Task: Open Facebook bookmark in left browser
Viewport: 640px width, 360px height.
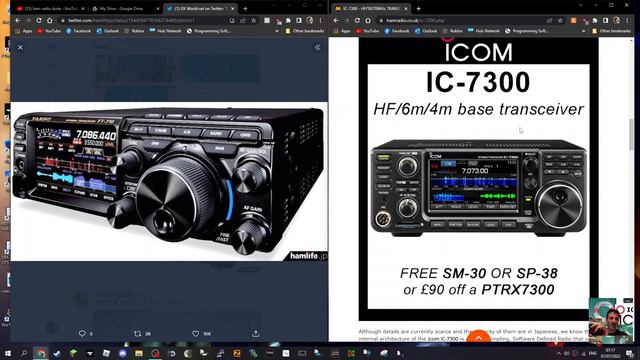Action: 78,31
